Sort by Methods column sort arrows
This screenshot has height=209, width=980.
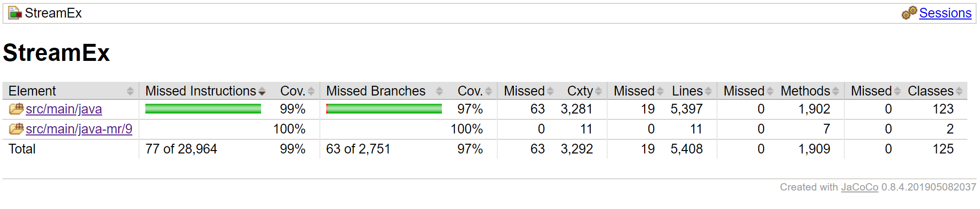tap(836, 91)
